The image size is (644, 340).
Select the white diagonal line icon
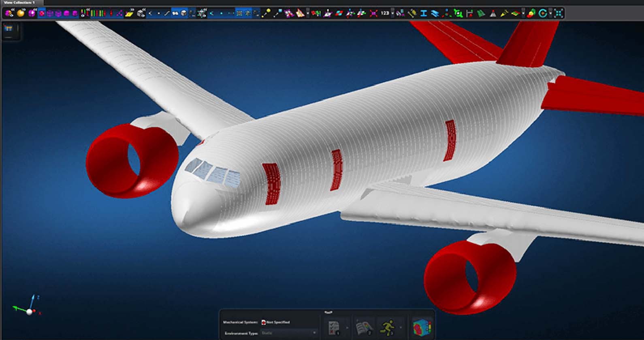(167, 13)
